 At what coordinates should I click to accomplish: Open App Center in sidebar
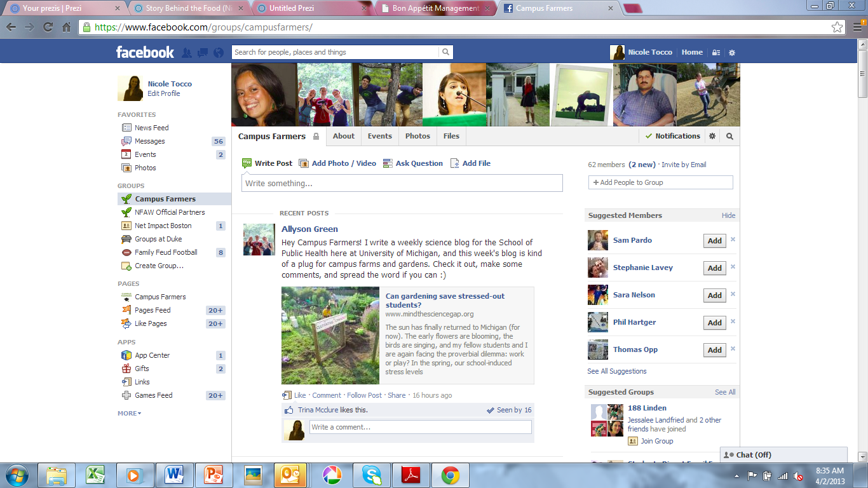152,355
